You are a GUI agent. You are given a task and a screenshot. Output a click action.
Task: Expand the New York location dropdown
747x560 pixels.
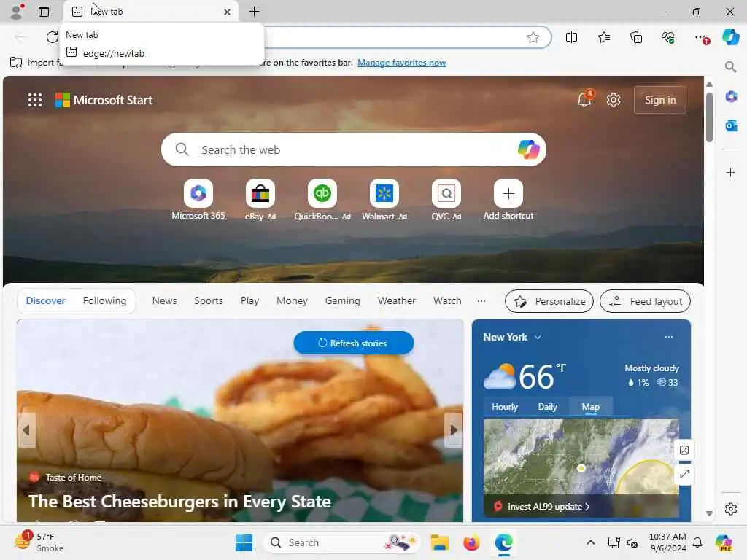click(538, 337)
